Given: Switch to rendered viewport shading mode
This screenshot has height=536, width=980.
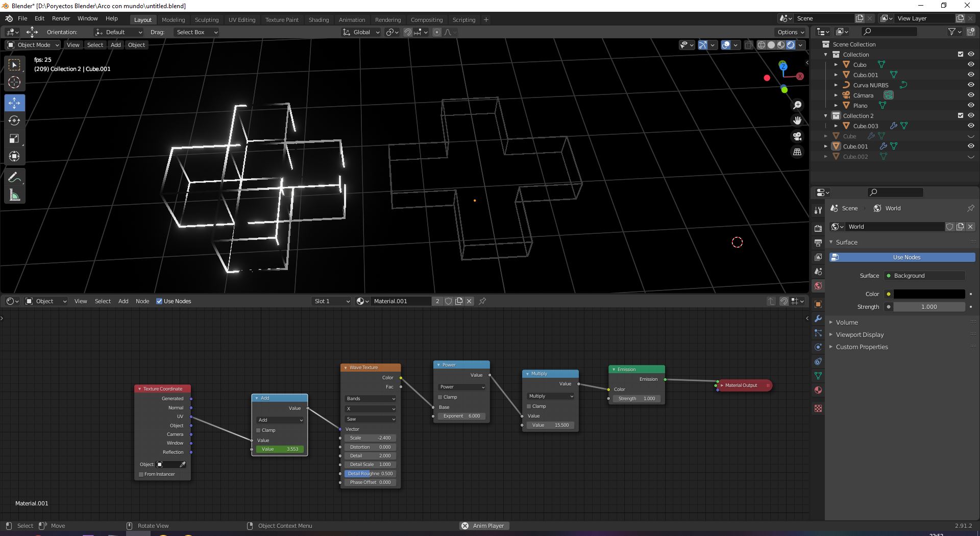Looking at the screenshot, I should (791, 45).
